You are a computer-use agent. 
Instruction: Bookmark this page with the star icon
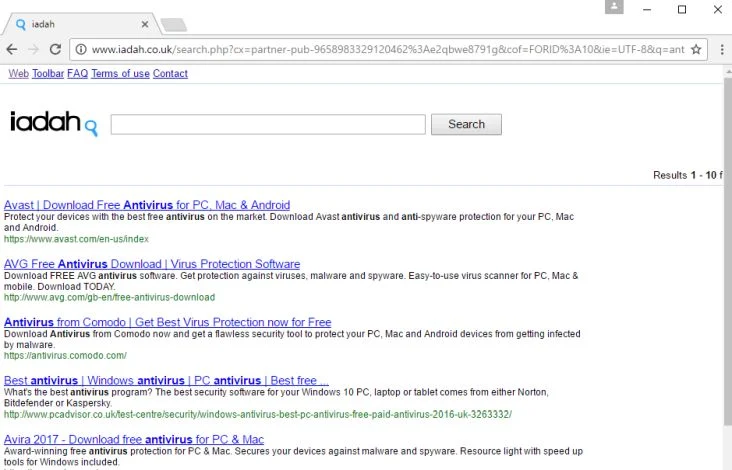(696, 49)
